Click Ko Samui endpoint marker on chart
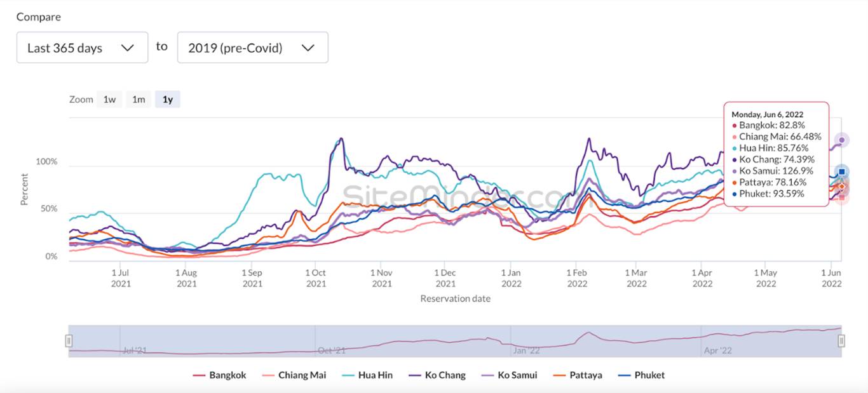The image size is (868, 393). (x=842, y=140)
